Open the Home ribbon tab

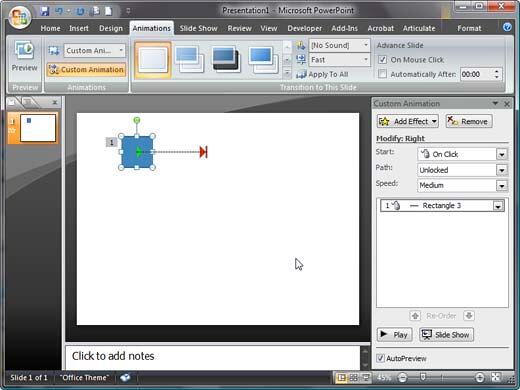pyautogui.click(x=50, y=28)
